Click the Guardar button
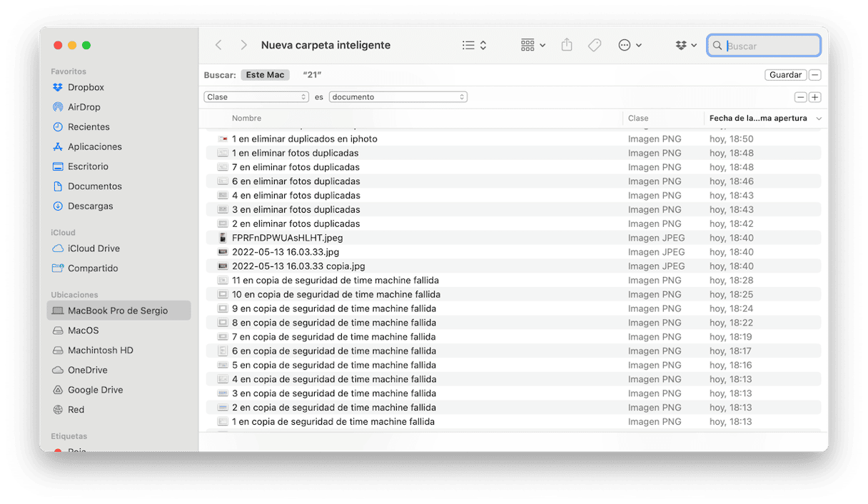The height and width of the screenshot is (504, 868). point(785,75)
